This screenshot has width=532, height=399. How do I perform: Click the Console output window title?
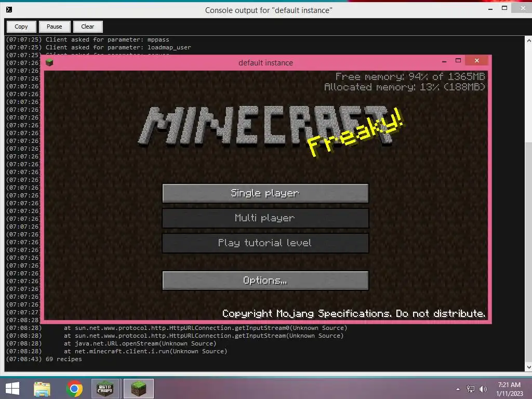(x=269, y=10)
